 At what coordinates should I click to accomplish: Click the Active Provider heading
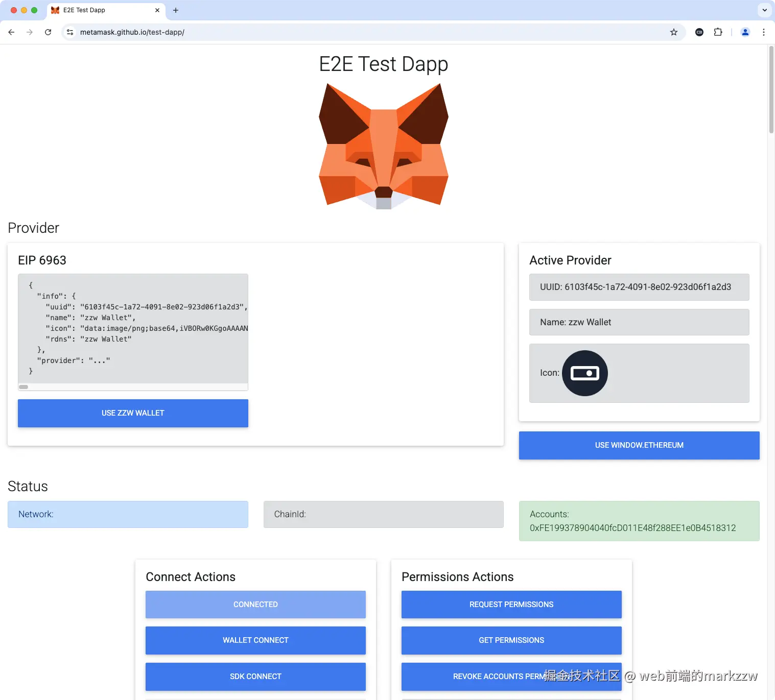point(570,260)
